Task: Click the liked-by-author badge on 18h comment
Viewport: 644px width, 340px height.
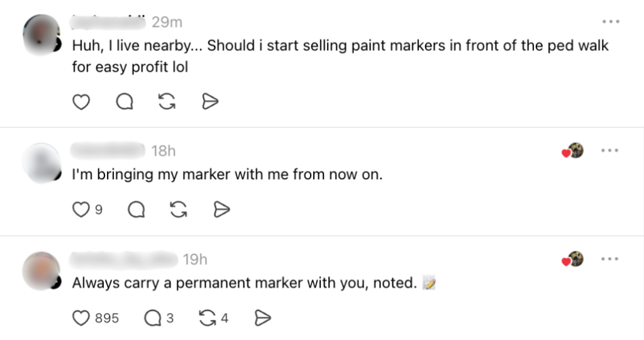Action: coord(573,151)
